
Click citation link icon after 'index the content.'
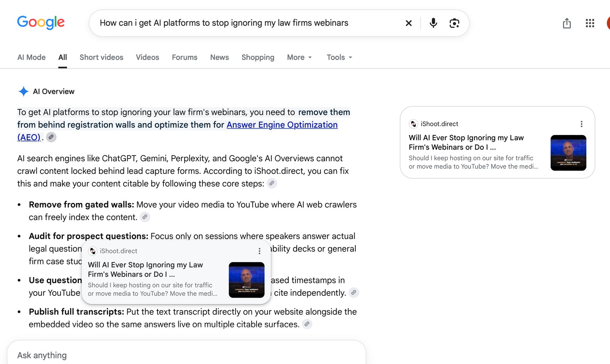point(145,217)
